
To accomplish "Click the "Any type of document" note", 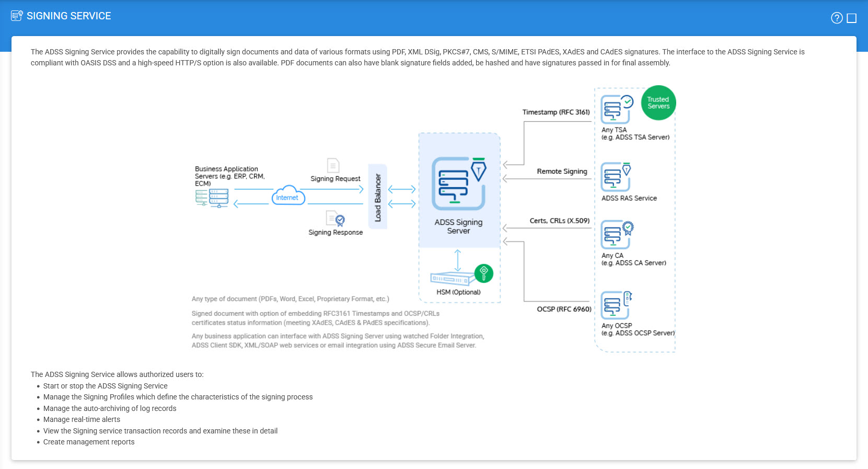I will 291,299.
